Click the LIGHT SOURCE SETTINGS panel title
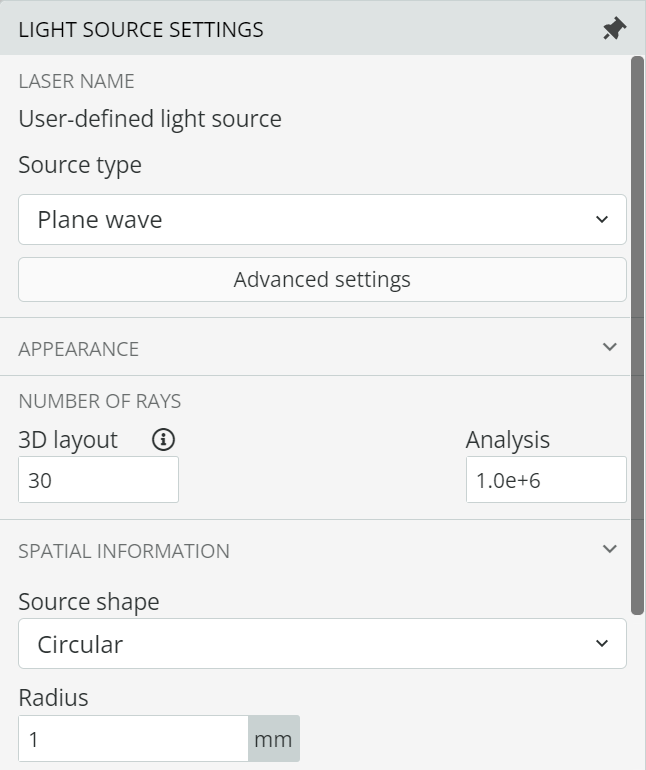Screen dimensions: 646x770 click(141, 29)
